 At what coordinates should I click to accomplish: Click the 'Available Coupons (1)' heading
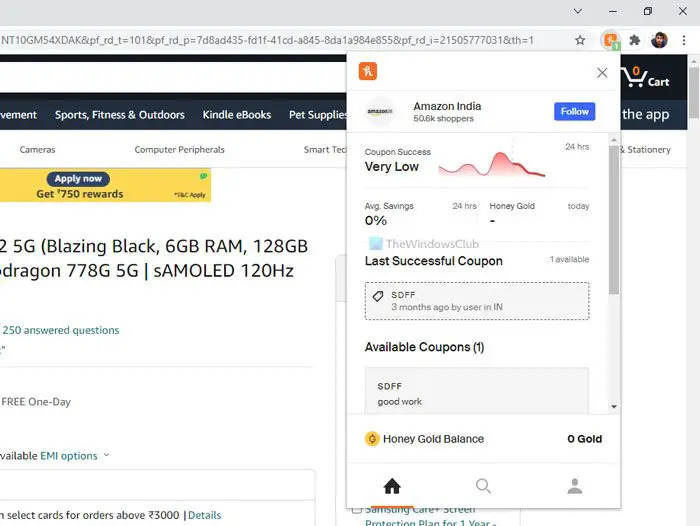tap(424, 347)
